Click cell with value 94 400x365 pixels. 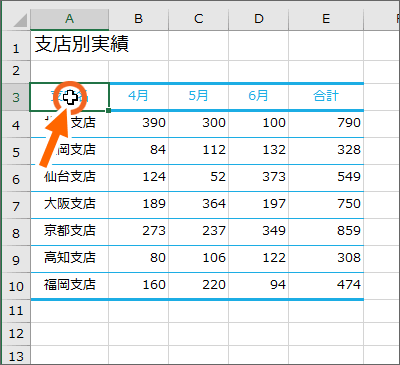(x=259, y=286)
